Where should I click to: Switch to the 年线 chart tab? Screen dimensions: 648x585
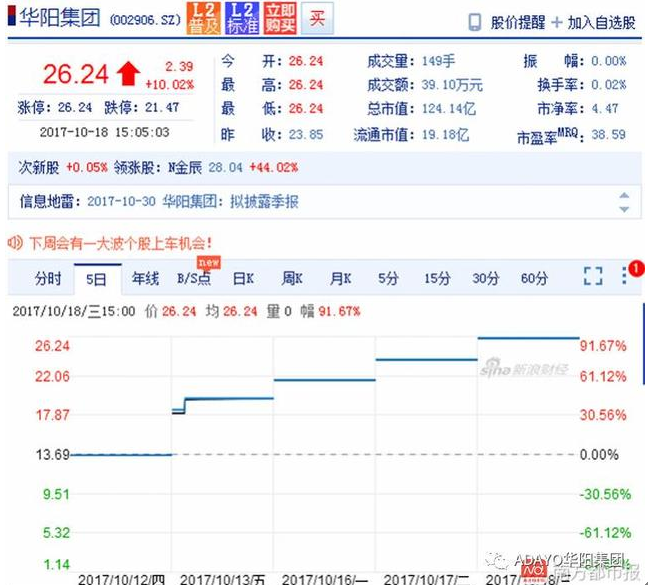(145, 278)
